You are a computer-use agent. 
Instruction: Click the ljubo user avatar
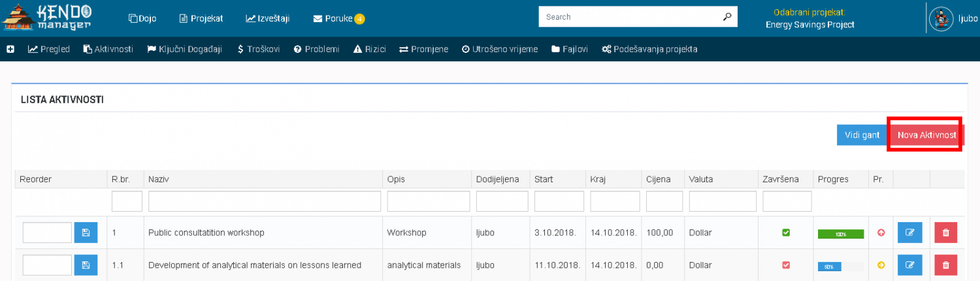coord(941,19)
